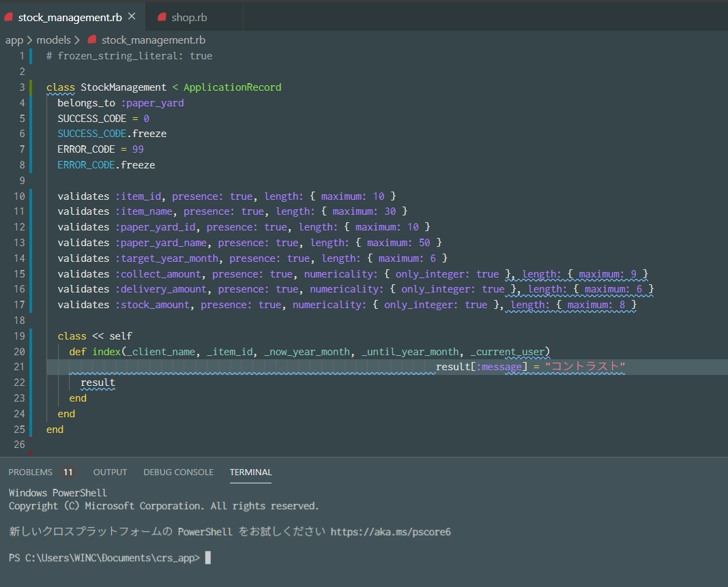
Task: Click line number 21 in the gutter
Action: (19, 367)
